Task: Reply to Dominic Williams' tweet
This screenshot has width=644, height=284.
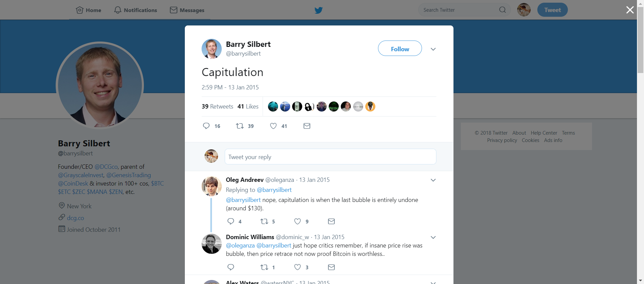Action: (x=231, y=267)
